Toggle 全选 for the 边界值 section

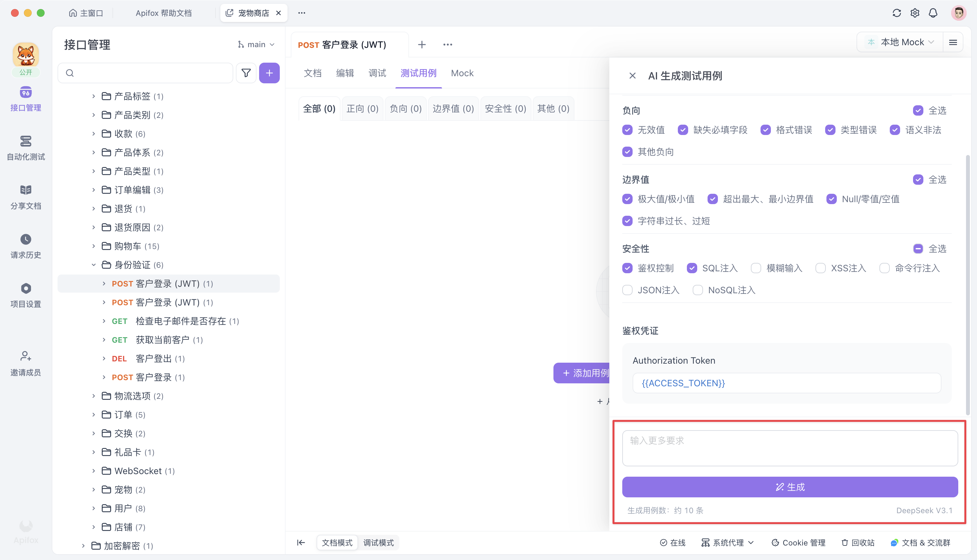click(x=919, y=179)
